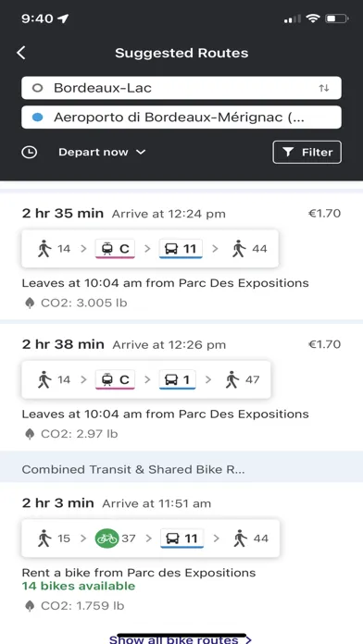
Task: Tap bus 1 icon in 2 hr 38 min route
Action: tap(177, 380)
